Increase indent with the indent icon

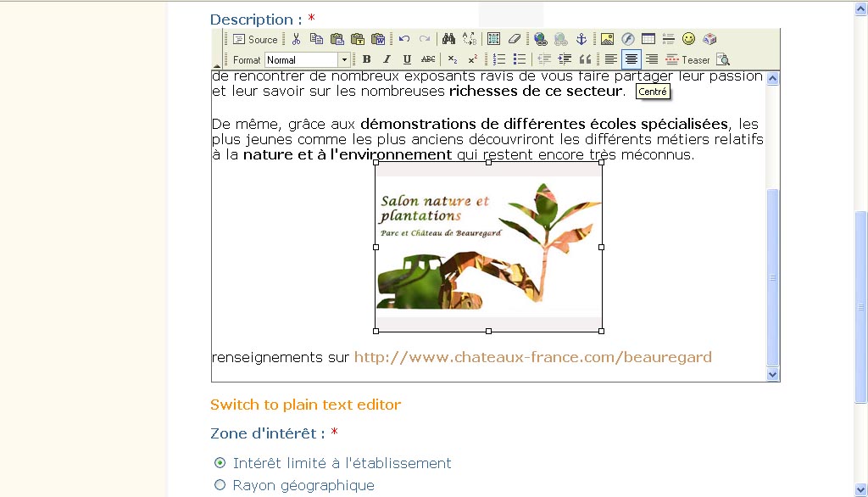pyautogui.click(x=565, y=60)
